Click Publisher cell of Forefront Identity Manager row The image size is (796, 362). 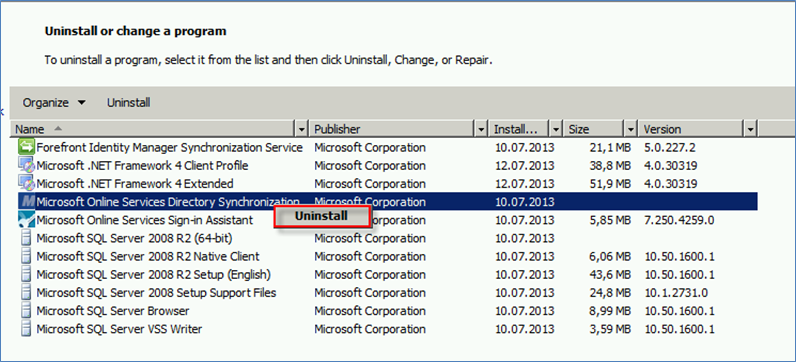click(x=370, y=147)
